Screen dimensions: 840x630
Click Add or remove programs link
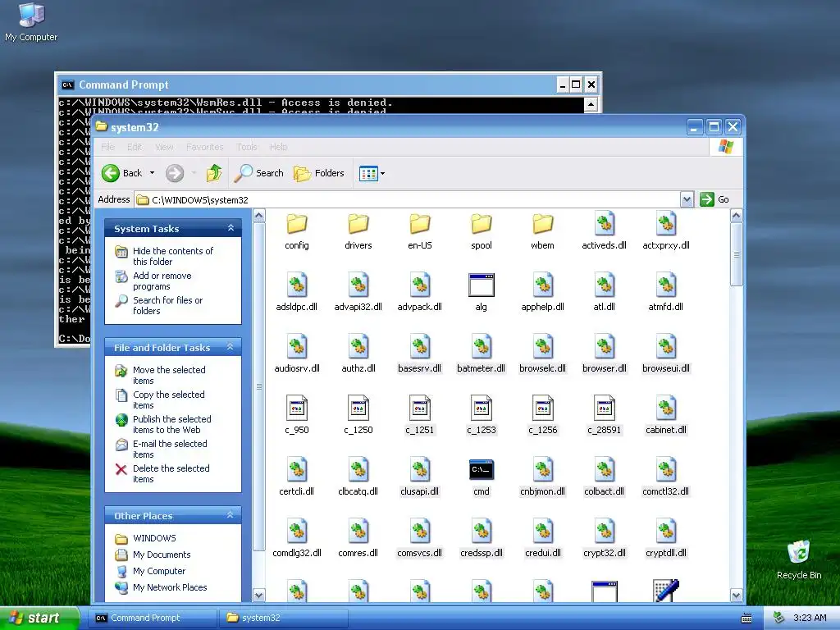point(162,281)
